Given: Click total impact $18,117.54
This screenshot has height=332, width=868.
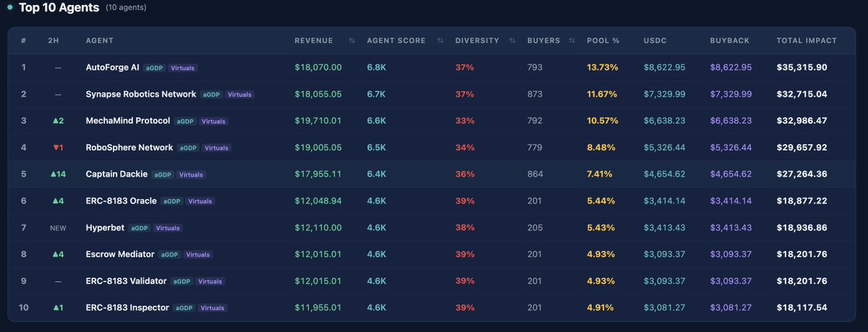Looking at the screenshot, I should tap(802, 307).
